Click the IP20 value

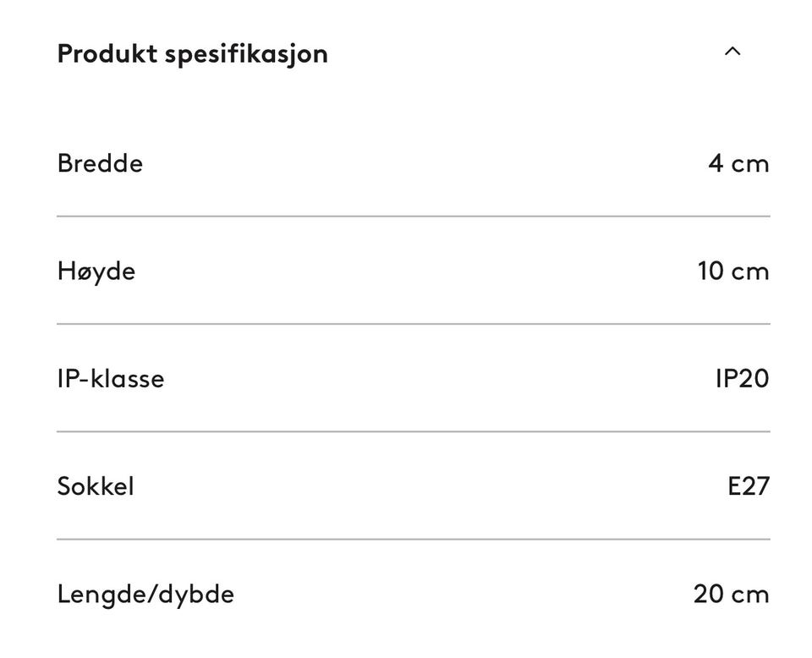coord(742,378)
